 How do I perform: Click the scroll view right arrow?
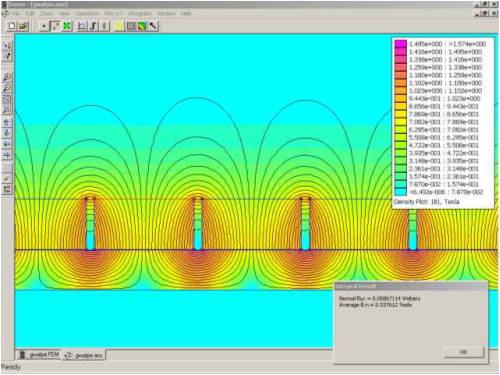pos(7,155)
